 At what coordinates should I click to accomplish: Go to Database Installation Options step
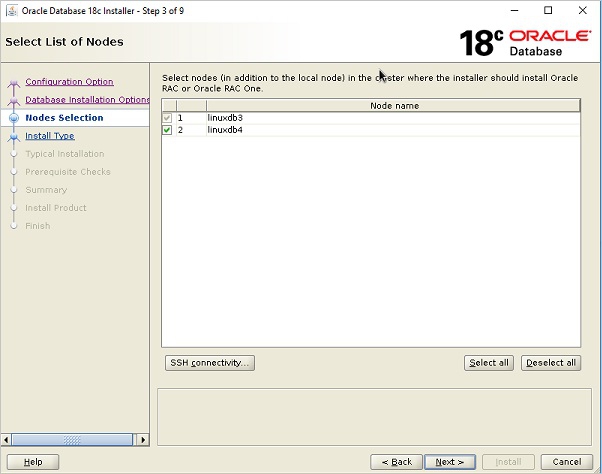(87, 100)
